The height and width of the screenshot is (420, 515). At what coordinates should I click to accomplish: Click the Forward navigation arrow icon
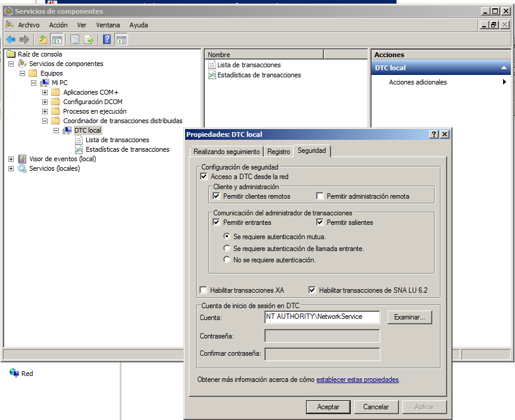pyautogui.click(x=23, y=40)
